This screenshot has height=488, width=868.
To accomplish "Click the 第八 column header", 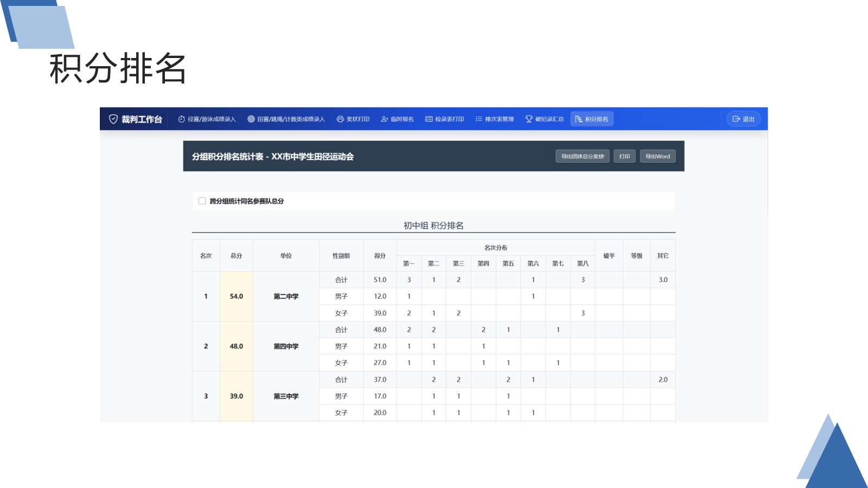I will (x=583, y=264).
